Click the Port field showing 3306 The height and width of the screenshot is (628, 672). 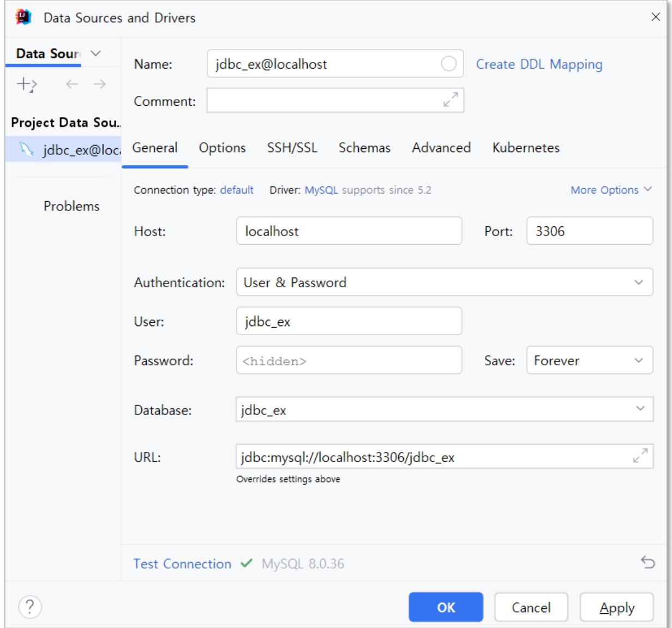point(589,231)
